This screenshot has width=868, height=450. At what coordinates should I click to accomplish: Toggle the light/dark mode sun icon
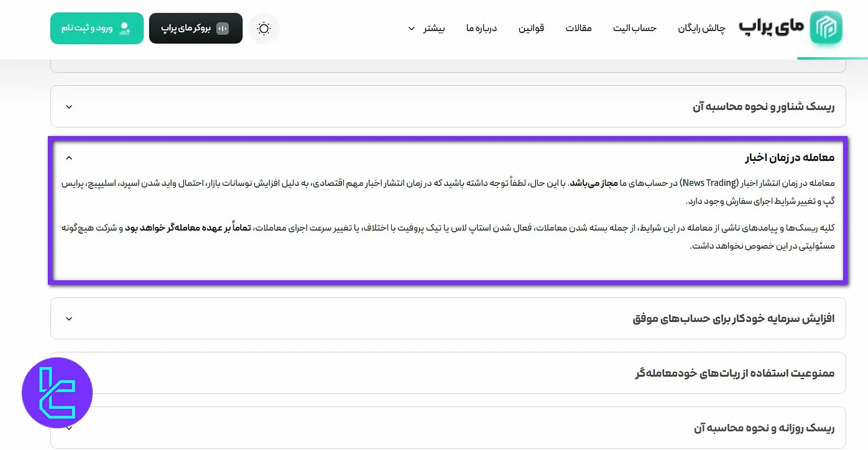tap(264, 28)
